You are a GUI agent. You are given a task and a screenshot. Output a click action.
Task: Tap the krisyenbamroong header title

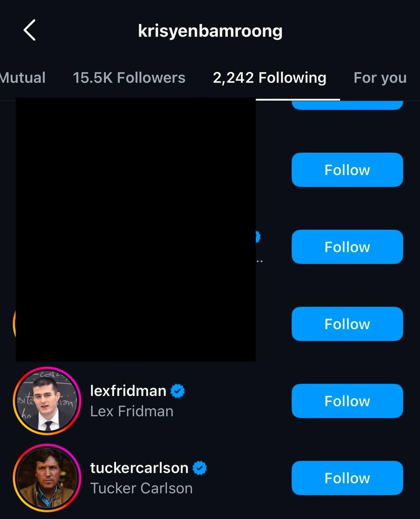pyautogui.click(x=210, y=31)
